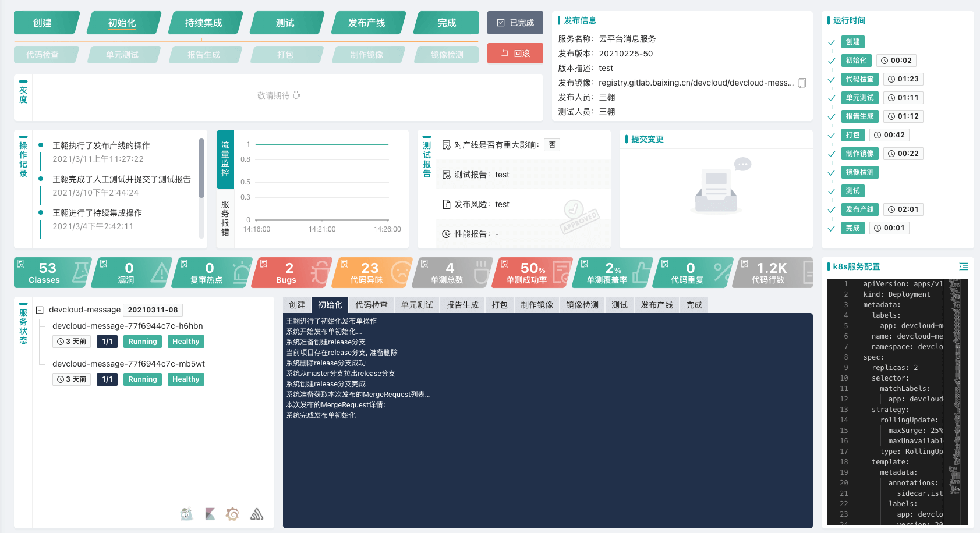Open the 单测覆盖率 2% metric card

pyautogui.click(x=613, y=273)
